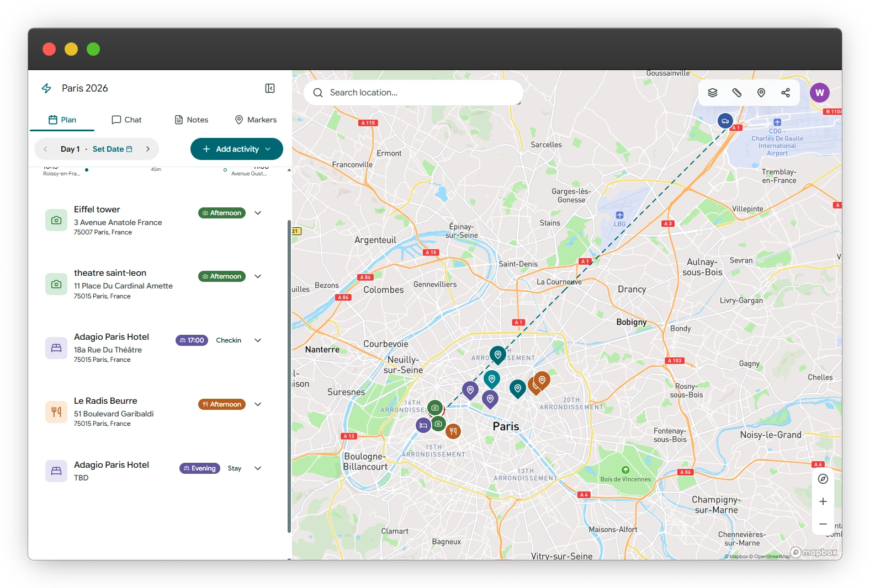The height and width of the screenshot is (588, 870).
Task: Click the Set Date link
Action: click(x=113, y=149)
